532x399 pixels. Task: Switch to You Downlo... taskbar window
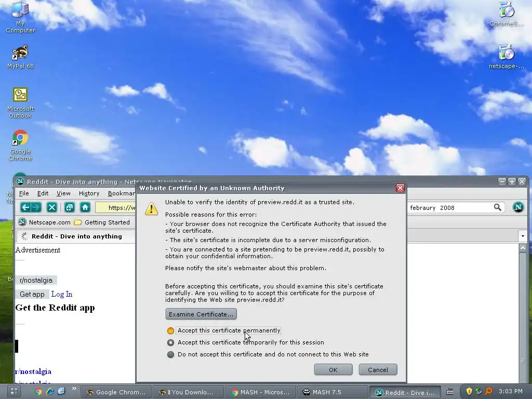(x=188, y=392)
